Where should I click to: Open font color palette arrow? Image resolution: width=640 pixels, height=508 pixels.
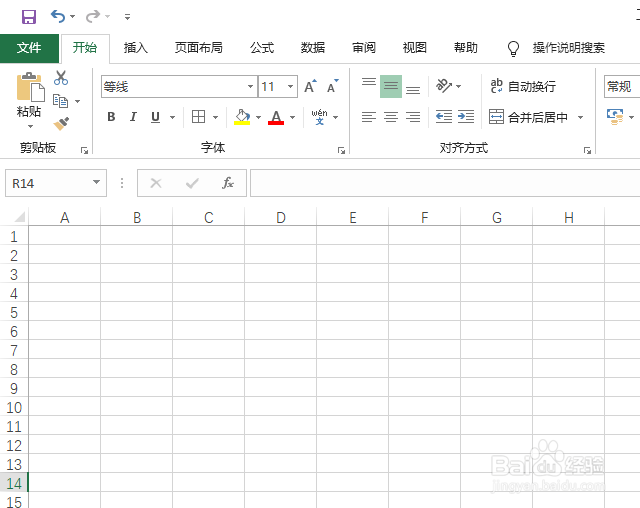pyautogui.click(x=292, y=118)
